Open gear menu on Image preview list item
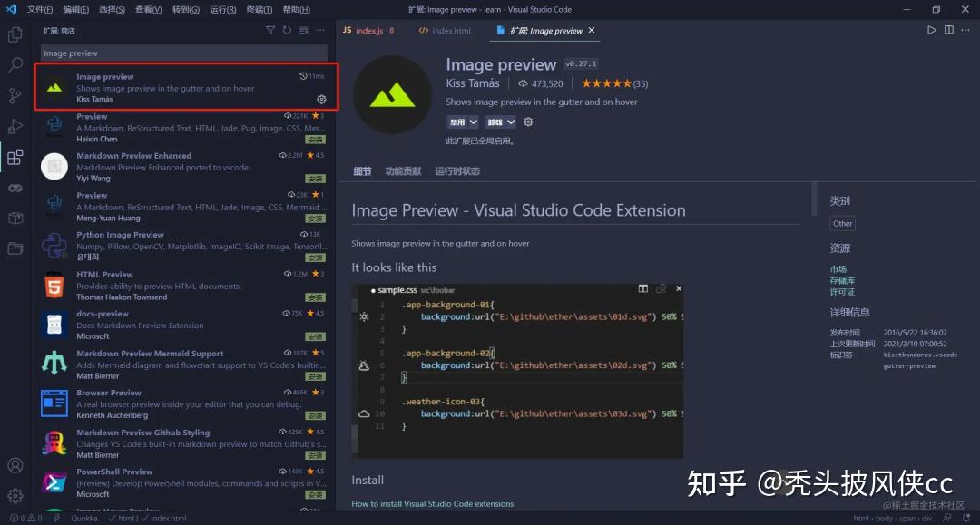The image size is (980, 525). 321,99
